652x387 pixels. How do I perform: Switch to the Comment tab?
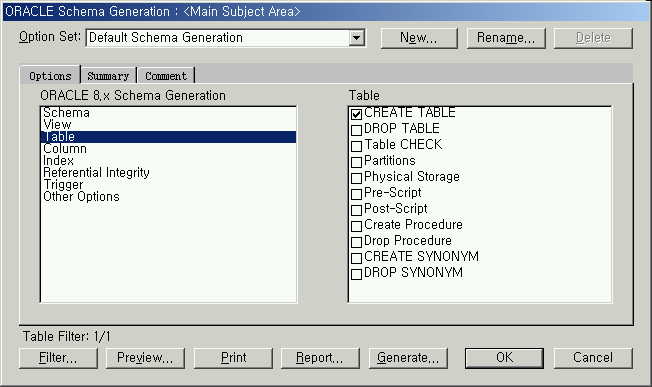point(166,76)
